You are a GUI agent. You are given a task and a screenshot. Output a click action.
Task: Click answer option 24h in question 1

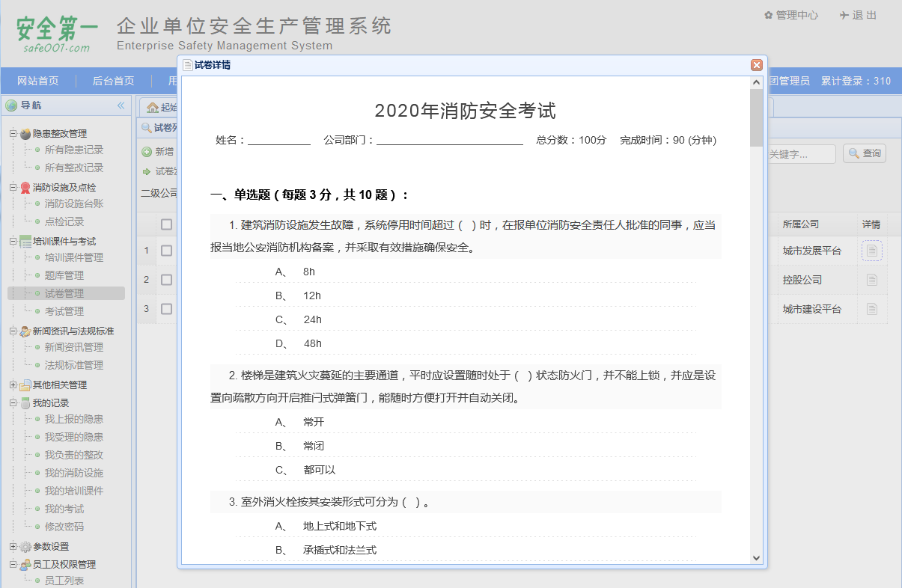pyautogui.click(x=312, y=319)
